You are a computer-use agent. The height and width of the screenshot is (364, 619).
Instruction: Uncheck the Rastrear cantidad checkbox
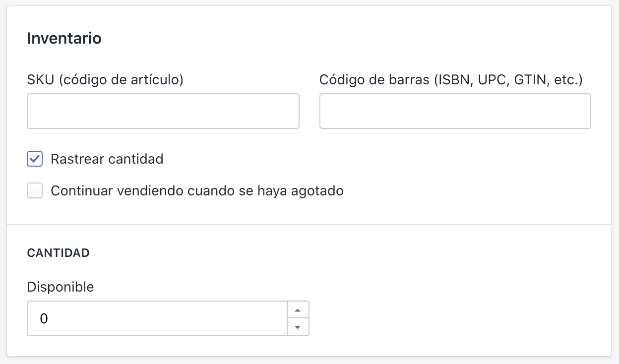coord(35,159)
